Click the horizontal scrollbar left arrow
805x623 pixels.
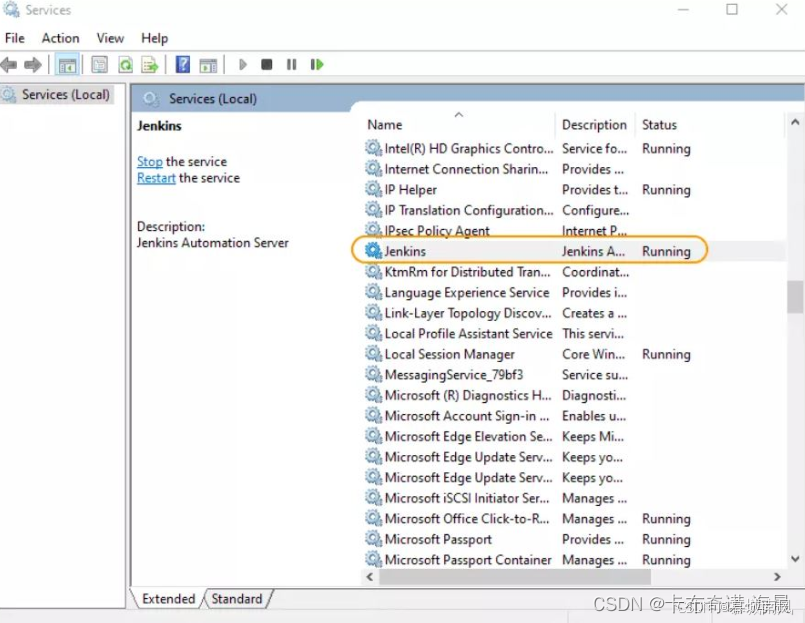click(x=370, y=577)
